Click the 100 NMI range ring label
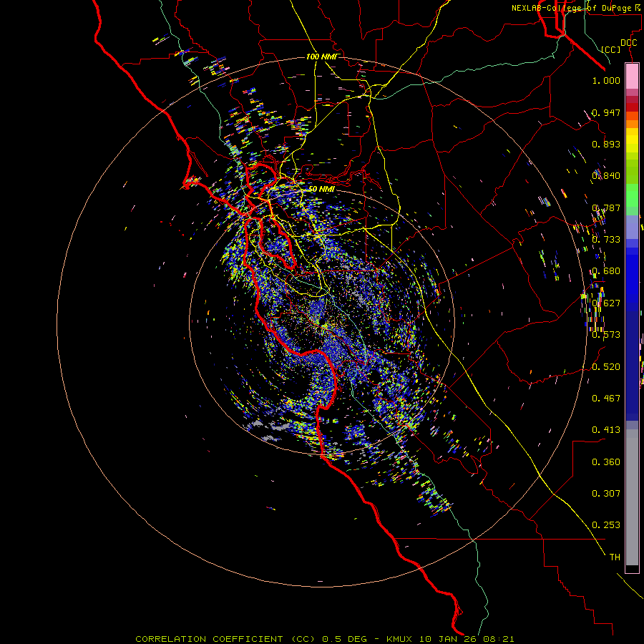This screenshot has height=644, width=644. 321,57
